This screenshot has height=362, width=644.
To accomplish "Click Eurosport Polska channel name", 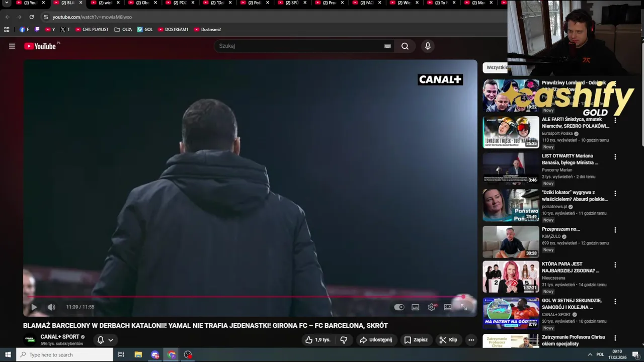I will (557, 134).
